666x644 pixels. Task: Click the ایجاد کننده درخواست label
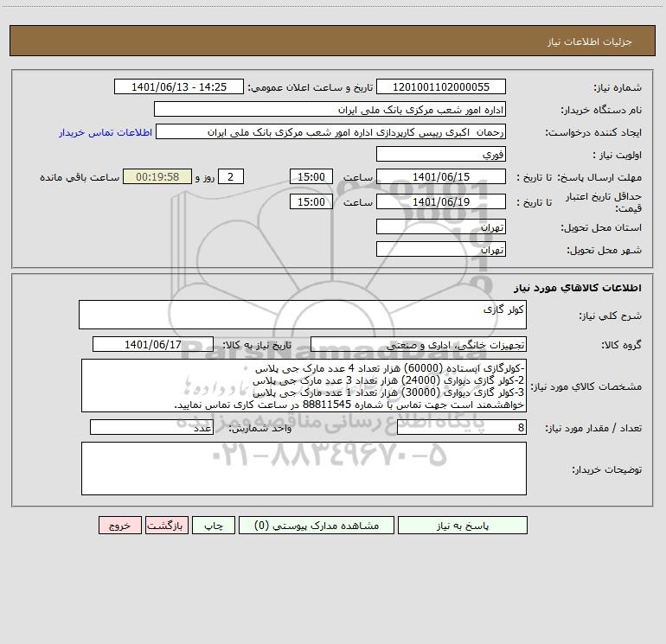(593, 133)
